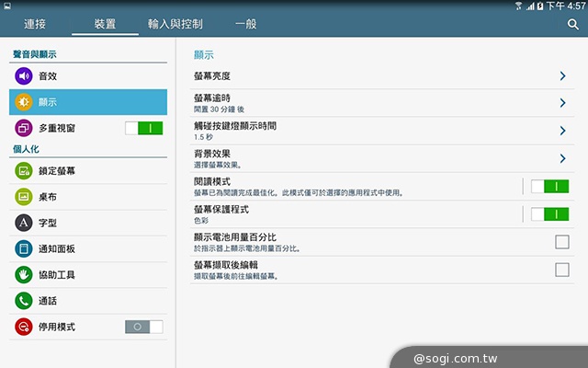This screenshot has height=368, width=588.
Task: Open 螢幕逾時 via its chevron arrow
Action: click(562, 103)
